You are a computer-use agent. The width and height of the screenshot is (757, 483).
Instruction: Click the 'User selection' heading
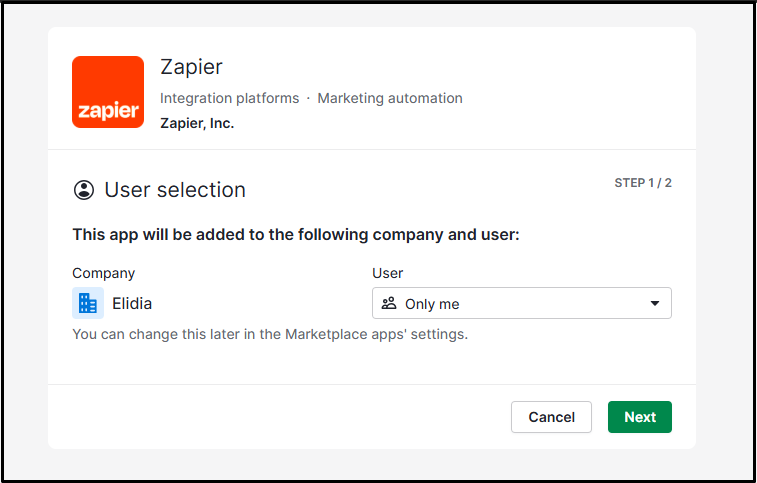coord(175,190)
